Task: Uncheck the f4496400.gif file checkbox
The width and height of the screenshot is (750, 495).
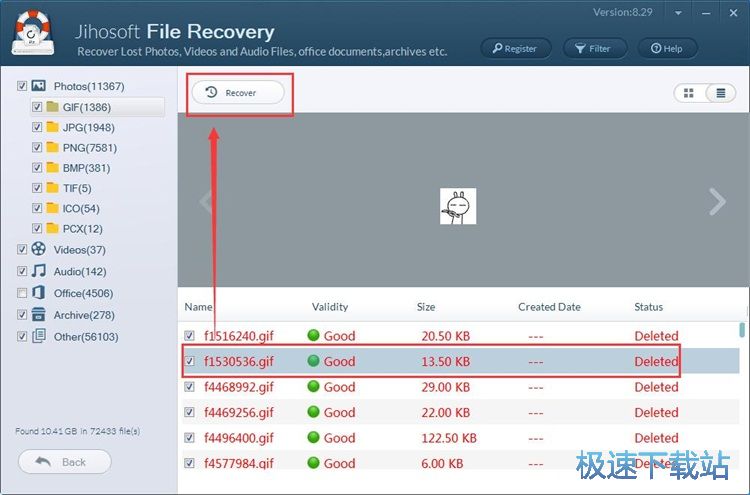Action: [190, 438]
